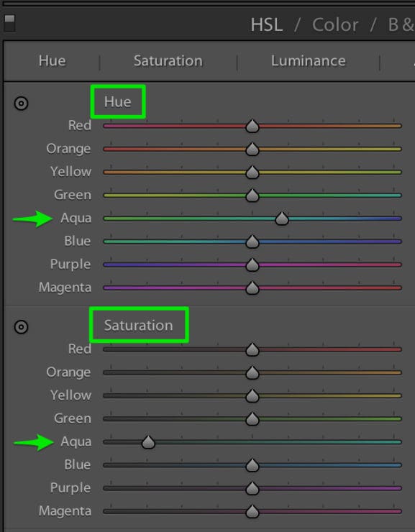The height and width of the screenshot is (532, 415).
Task: Switch to the Hue tab
Action: (x=53, y=61)
